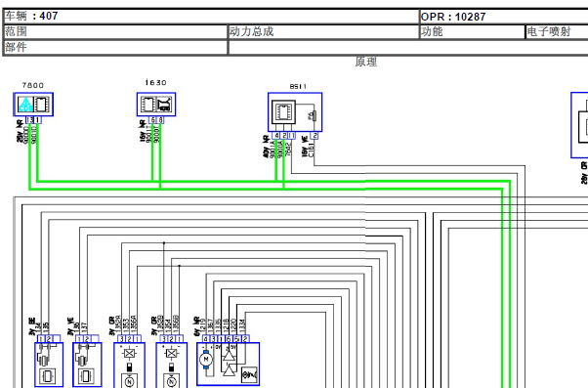Click pin 4 connector on BSI1
This screenshot has width=588, height=388.
coord(276,136)
